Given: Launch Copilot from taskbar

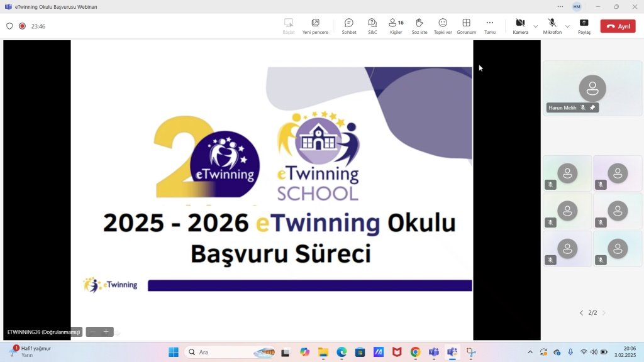Looking at the screenshot, I should click(304, 352).
